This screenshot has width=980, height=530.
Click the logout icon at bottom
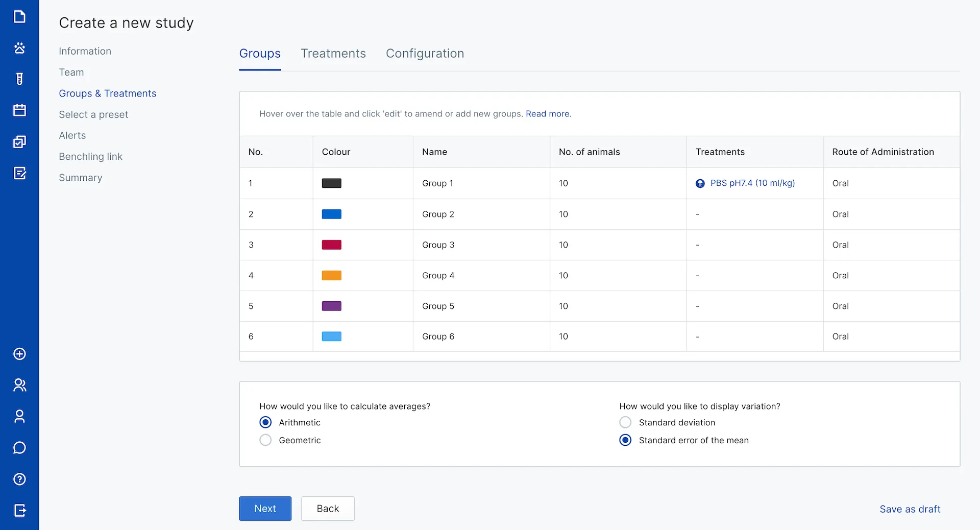[19, 510]
